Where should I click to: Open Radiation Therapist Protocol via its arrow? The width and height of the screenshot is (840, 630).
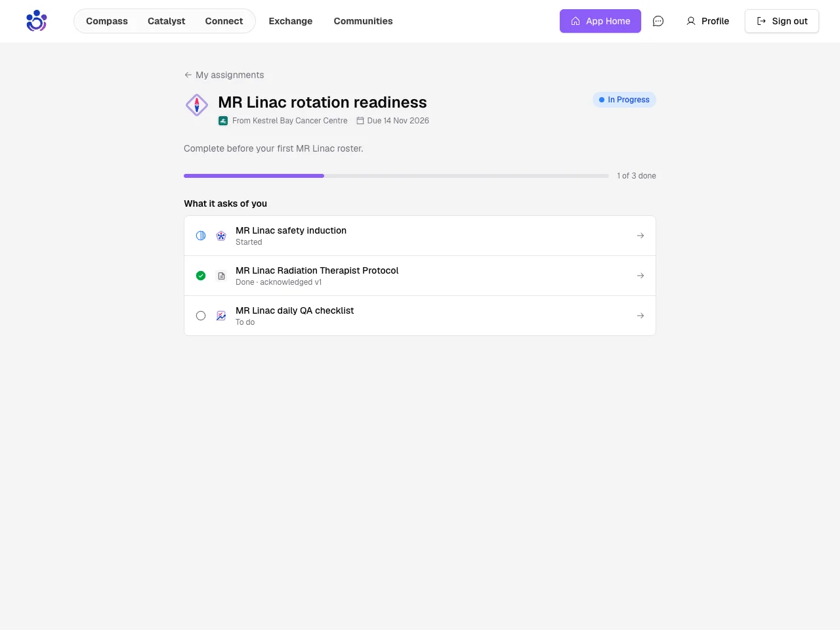(640, 276)
